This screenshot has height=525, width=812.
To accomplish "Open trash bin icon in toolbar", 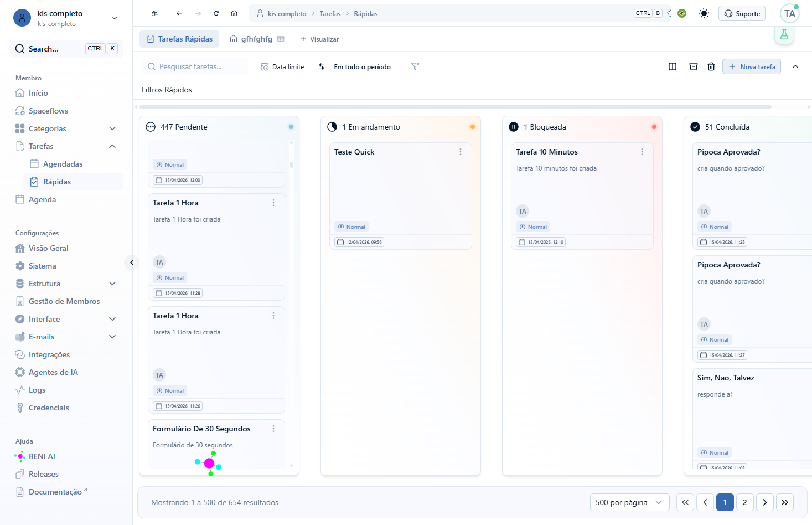I will click(x=711, y=66).
